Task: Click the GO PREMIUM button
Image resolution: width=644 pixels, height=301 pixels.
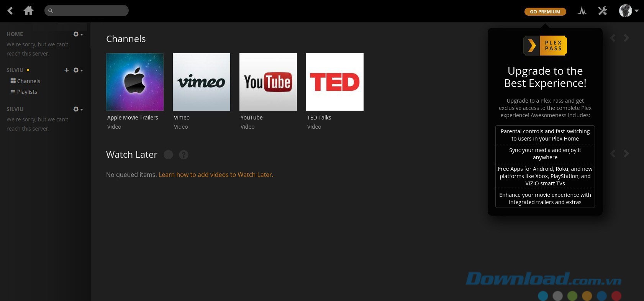Action: 545,11
